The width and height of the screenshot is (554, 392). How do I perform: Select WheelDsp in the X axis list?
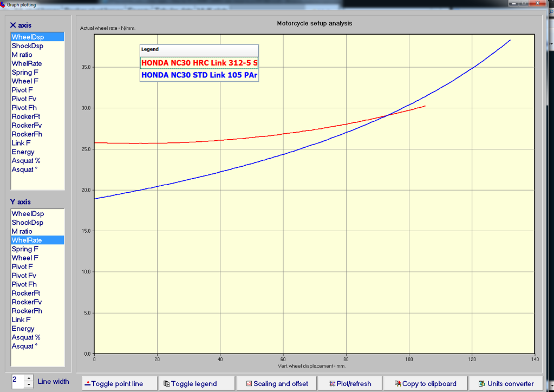click(37, 37)
